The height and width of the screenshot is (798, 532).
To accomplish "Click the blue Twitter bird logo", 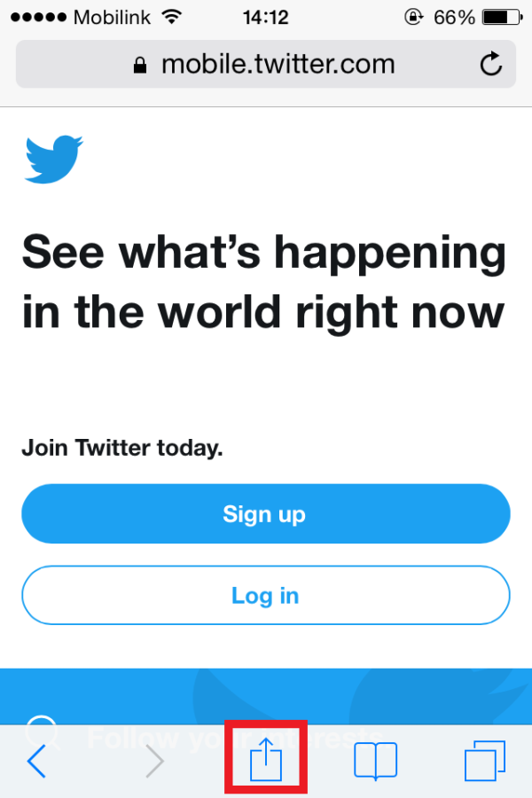I will pyautogui.click(x=53, y=159).
